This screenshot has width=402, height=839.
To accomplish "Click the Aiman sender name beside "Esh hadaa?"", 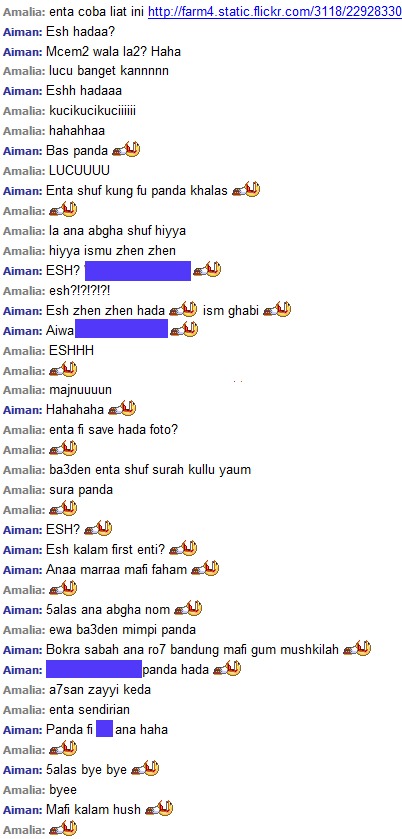I will click(x=22, y=32).
